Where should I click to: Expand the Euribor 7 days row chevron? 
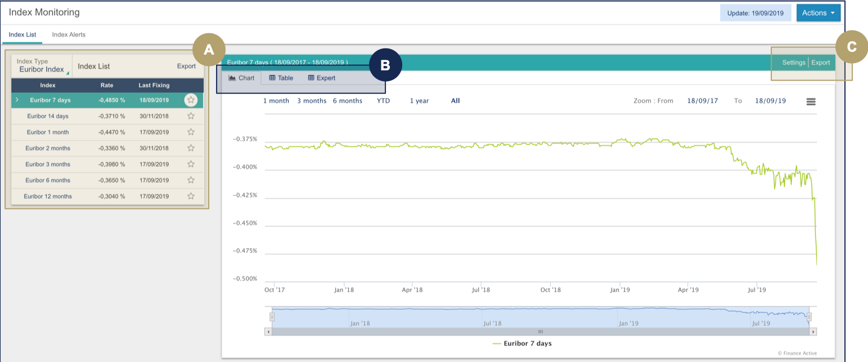point(16,100)
